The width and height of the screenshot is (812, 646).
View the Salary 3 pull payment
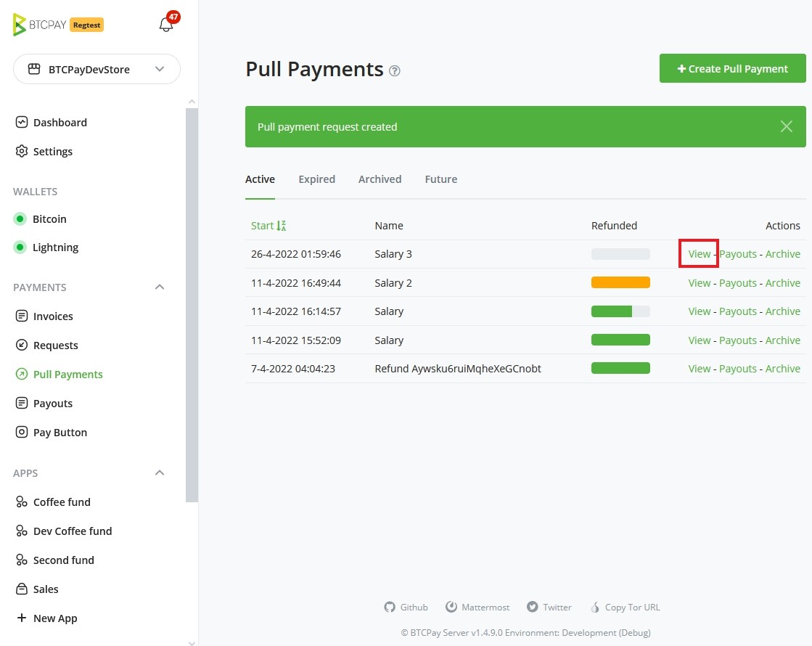pyautogui.click(x=698, y=254)
